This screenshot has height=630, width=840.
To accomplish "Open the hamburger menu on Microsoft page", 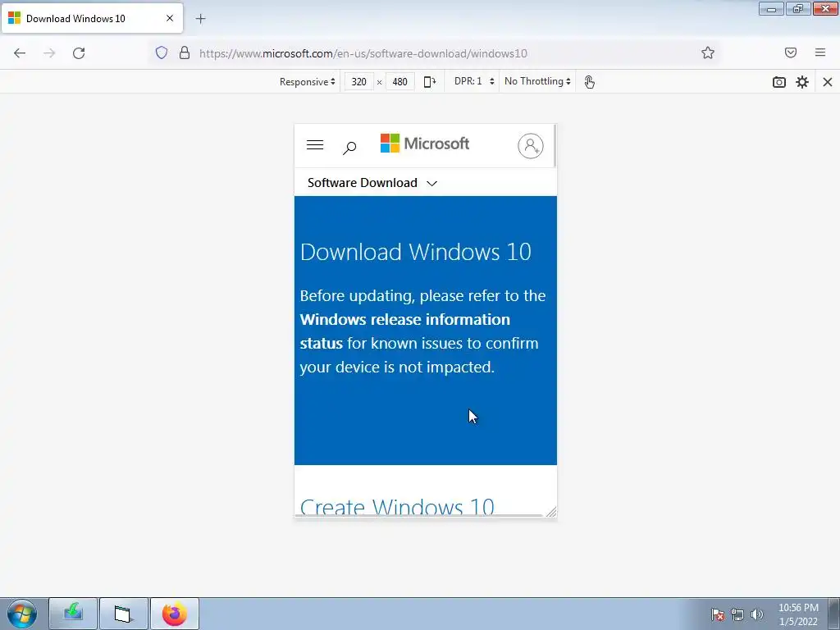I will (315, 145).
